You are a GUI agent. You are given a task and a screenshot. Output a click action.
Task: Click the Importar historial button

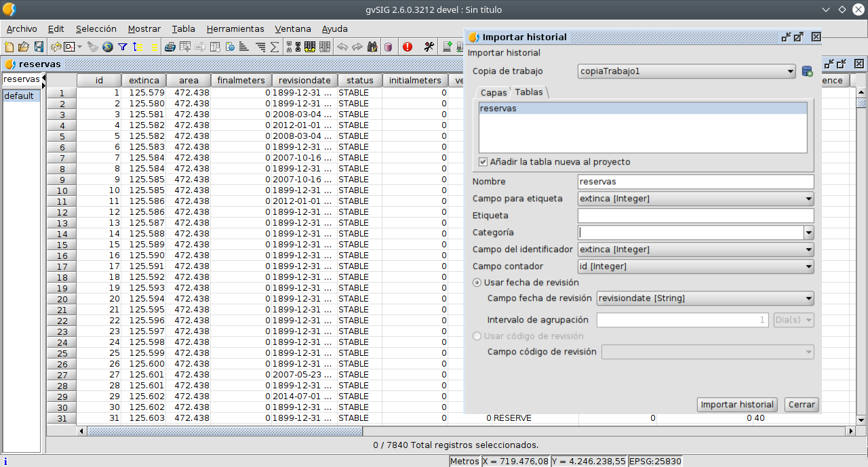737,405
